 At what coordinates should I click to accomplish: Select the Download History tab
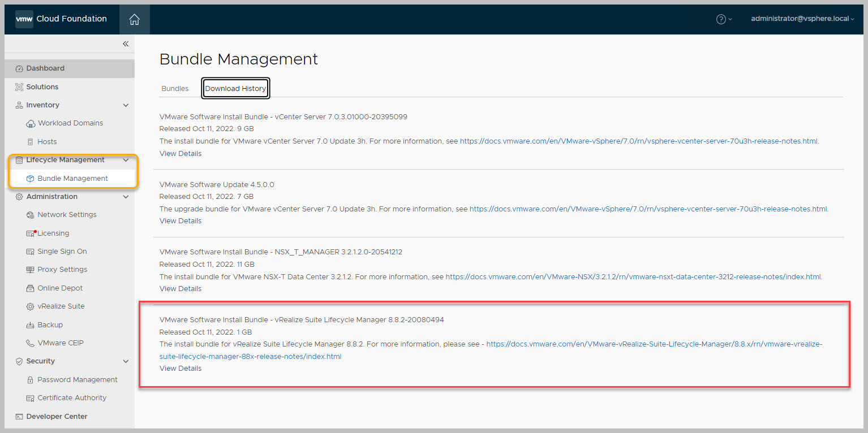235,89
